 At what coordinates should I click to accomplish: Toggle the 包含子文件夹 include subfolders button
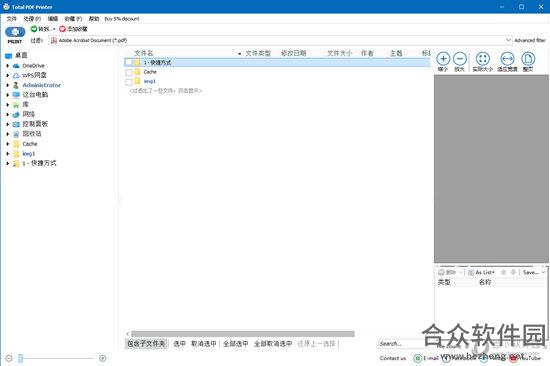coord(146,344)
